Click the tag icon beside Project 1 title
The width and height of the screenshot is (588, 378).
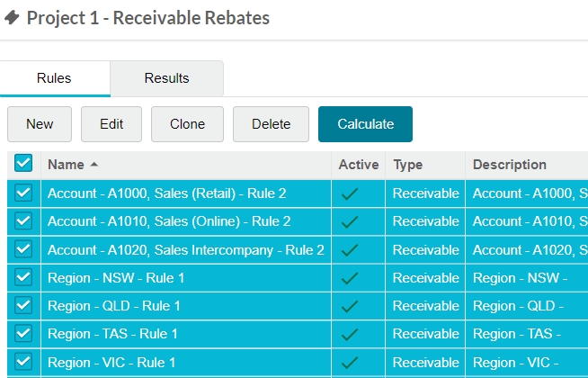point(13,18)
